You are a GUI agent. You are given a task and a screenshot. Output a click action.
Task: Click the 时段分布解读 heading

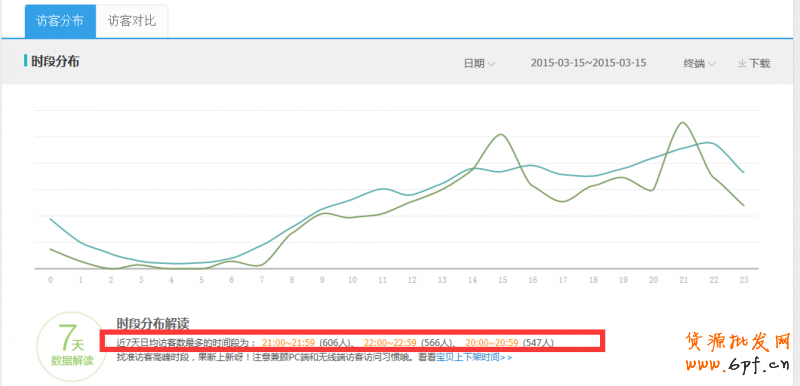click(153, 323)
